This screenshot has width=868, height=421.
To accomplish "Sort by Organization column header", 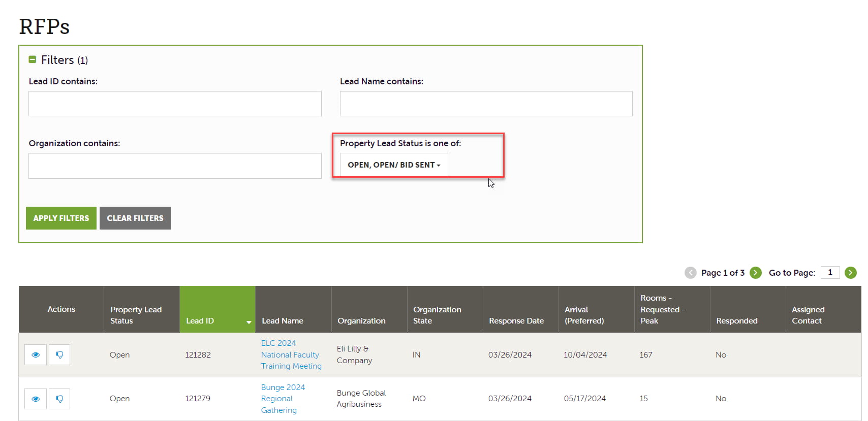I will [x=369, y=309].
